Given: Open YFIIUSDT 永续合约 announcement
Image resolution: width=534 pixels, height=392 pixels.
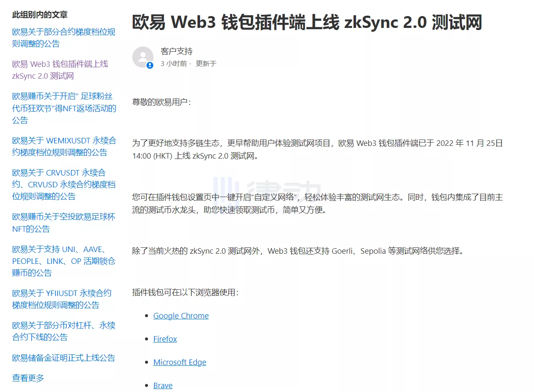Looking at the screenshot, I should point(62,299).
